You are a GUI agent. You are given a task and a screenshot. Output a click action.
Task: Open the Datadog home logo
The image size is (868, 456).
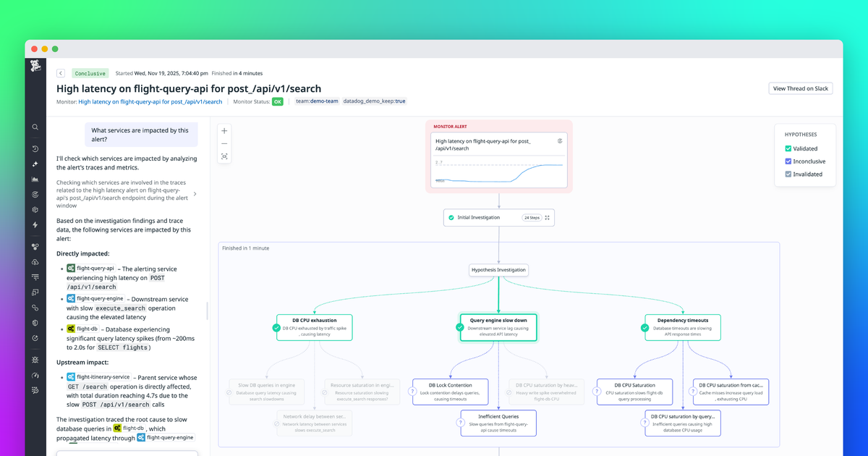[x=35, y=67]
